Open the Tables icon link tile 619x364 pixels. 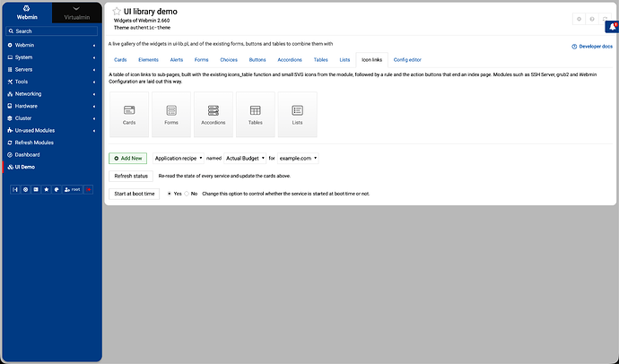tap(256, 115)
